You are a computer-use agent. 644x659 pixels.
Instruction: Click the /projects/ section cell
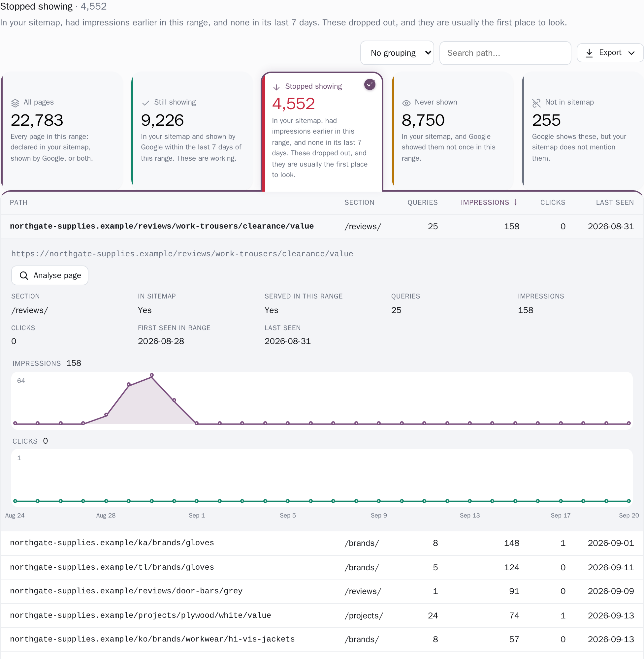coord(364,616)
